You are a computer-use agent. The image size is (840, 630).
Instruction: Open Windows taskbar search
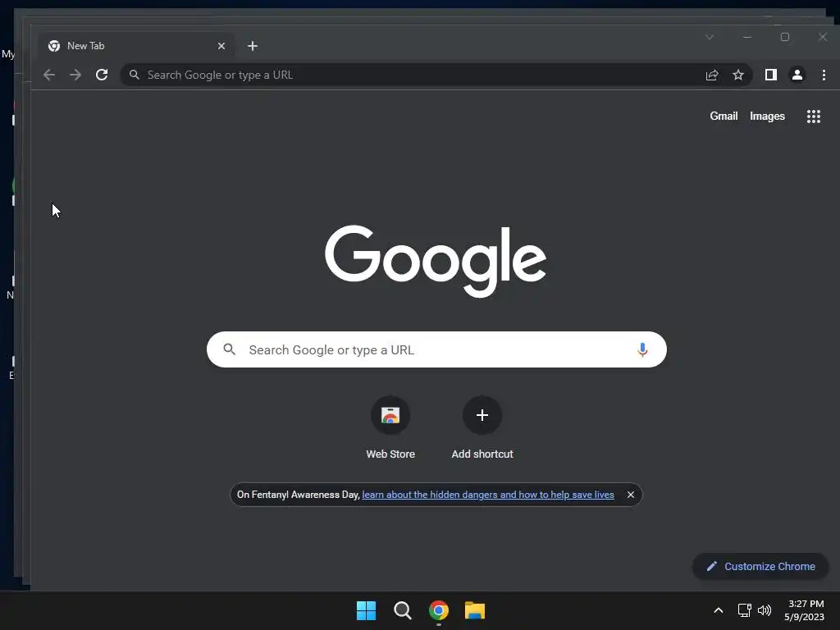(402, 610)
